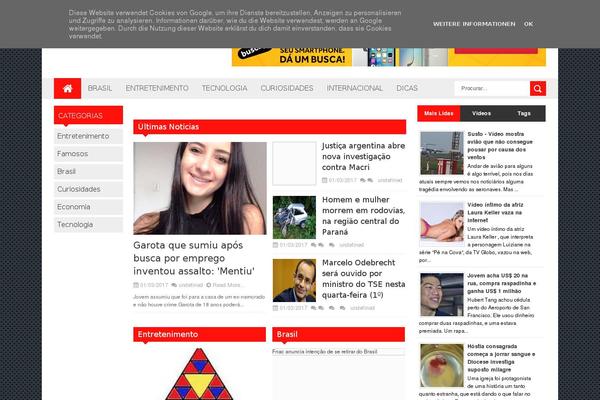The image size is (600, 400).
Task: Click the Brasil section header
Action: pos(338,334)
